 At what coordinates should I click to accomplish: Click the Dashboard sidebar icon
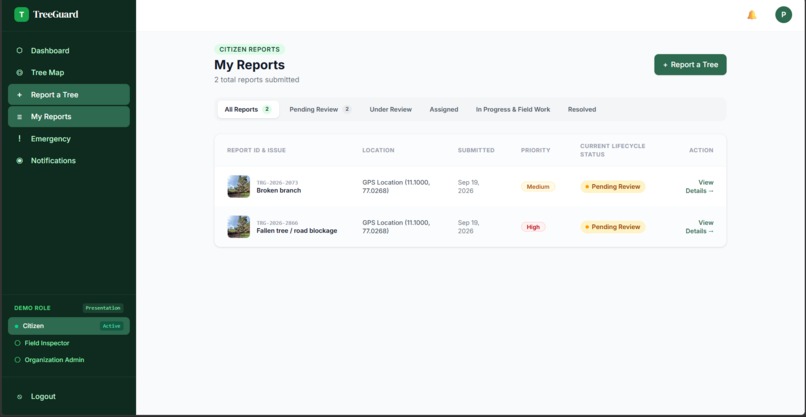tap(20, 50)
